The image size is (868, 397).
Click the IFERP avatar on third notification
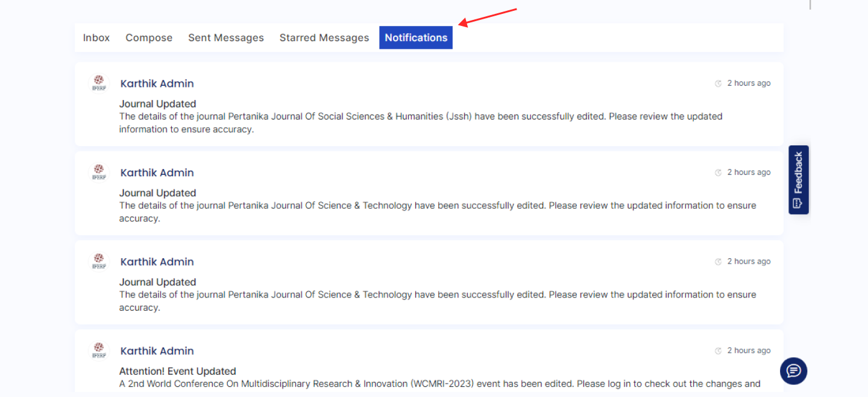(99, 262)
